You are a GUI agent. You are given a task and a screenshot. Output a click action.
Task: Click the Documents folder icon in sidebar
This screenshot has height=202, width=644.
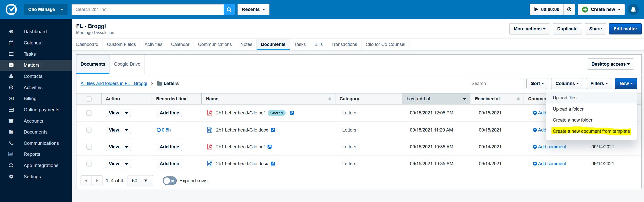point(11,132)
